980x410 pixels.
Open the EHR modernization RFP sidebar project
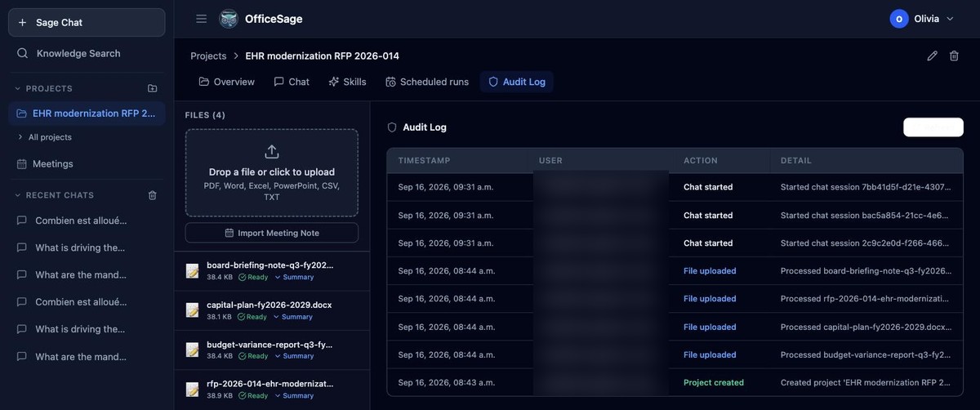coord(87,114)
